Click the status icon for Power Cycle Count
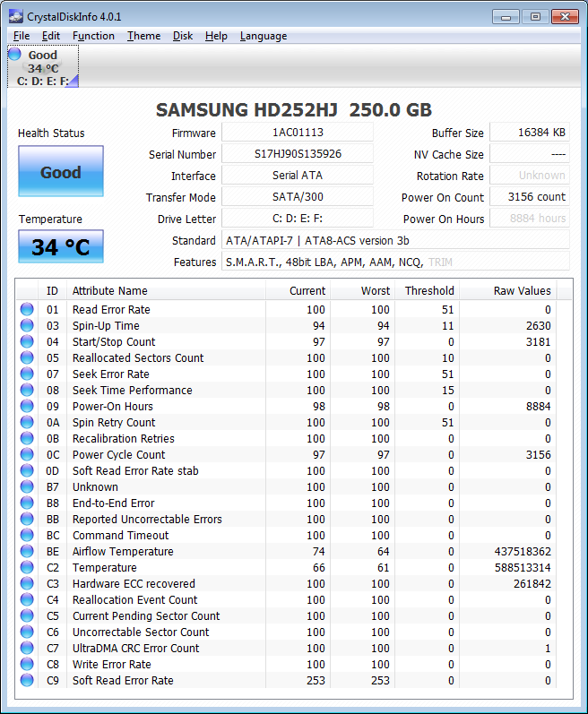The width and height of the screenshot is (588, 714). [x=27, y=454]
